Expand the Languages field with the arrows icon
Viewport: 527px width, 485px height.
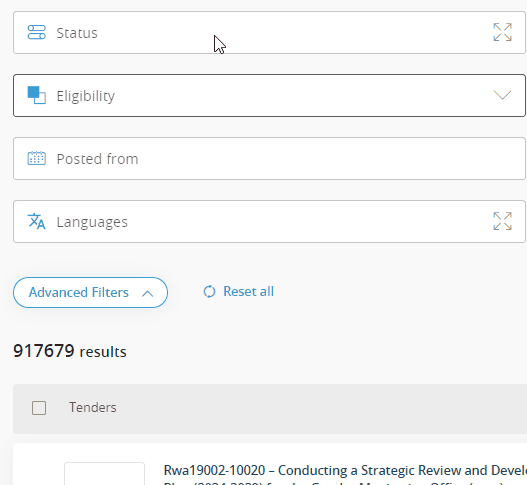(502, 221)
